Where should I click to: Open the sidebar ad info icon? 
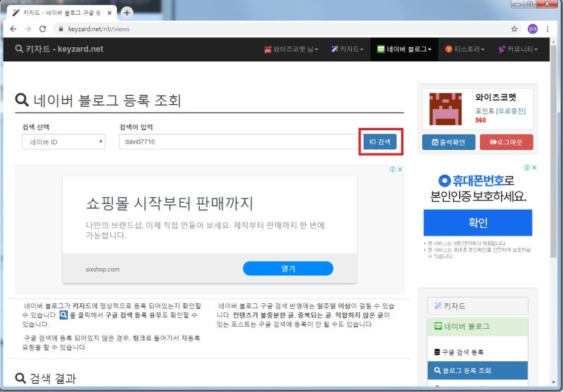(x=526, y=167)
